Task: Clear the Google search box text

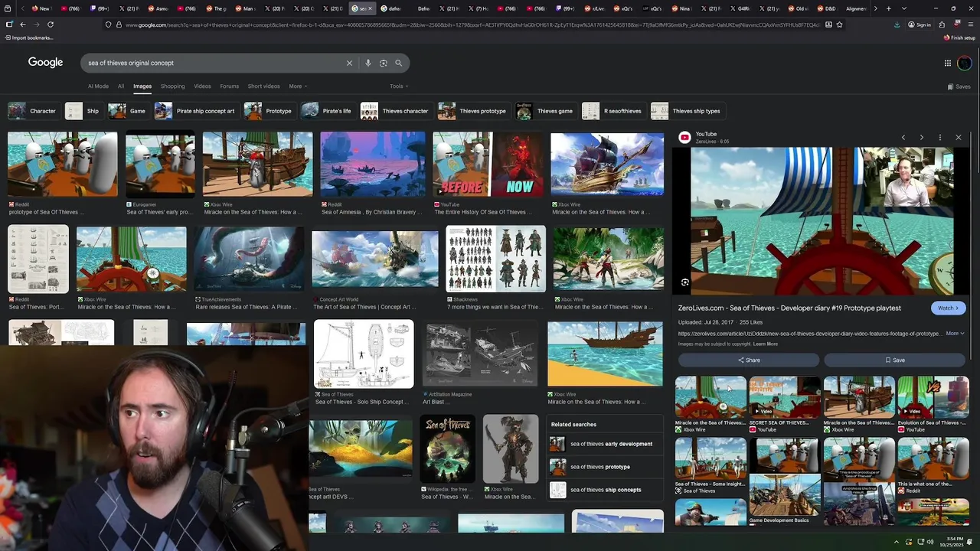Action: [349, 63]
